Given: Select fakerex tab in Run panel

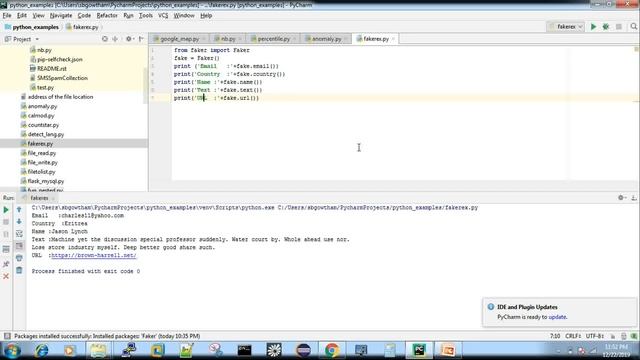Looking at the screenshot, I should pyautogui.click(x=39, y=198).
